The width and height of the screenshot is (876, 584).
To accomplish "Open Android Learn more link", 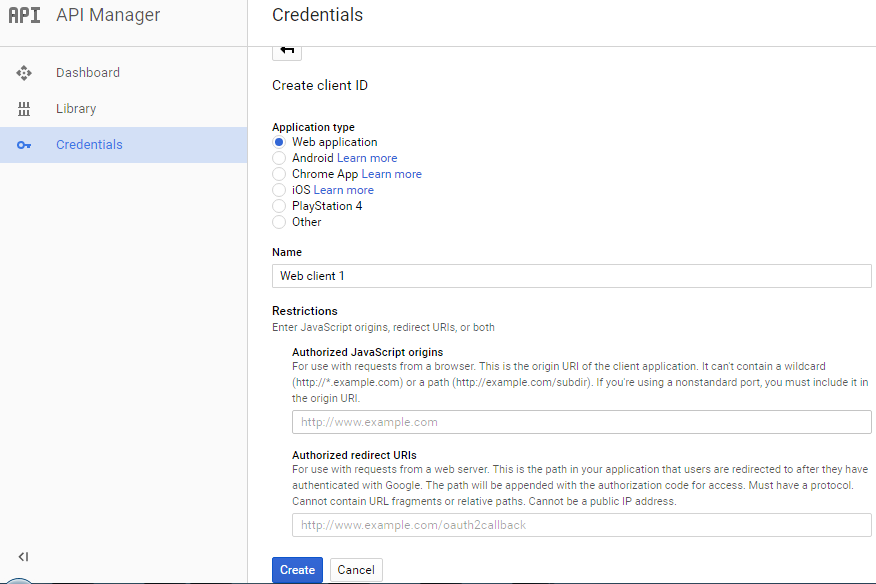I will click(367, 158).
